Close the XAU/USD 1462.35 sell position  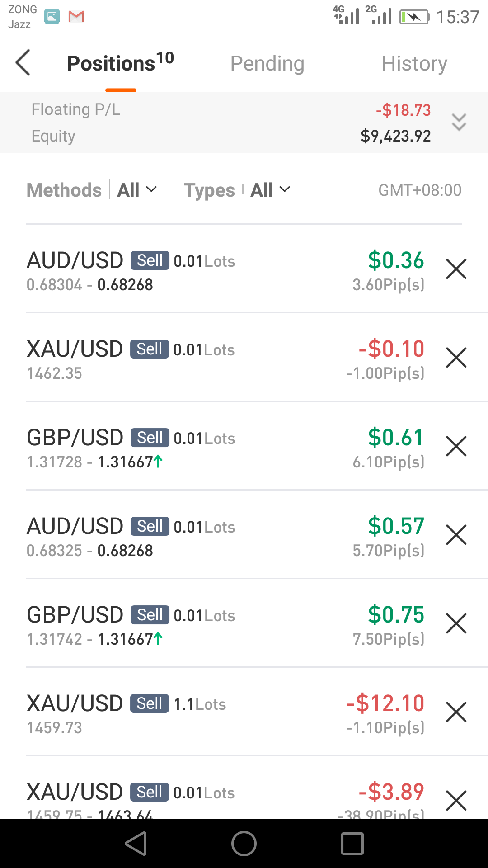456,358
